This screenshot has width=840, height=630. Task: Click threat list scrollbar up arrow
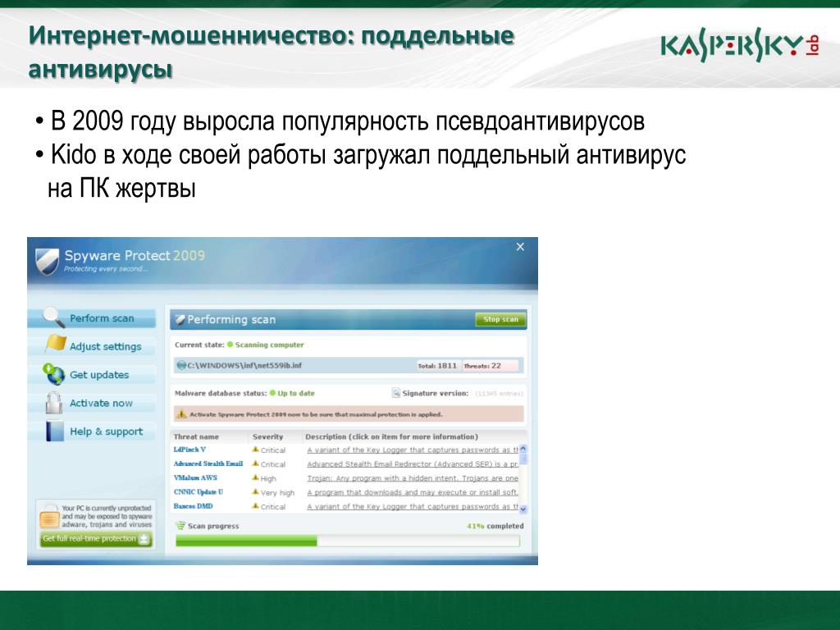point(523,449)
